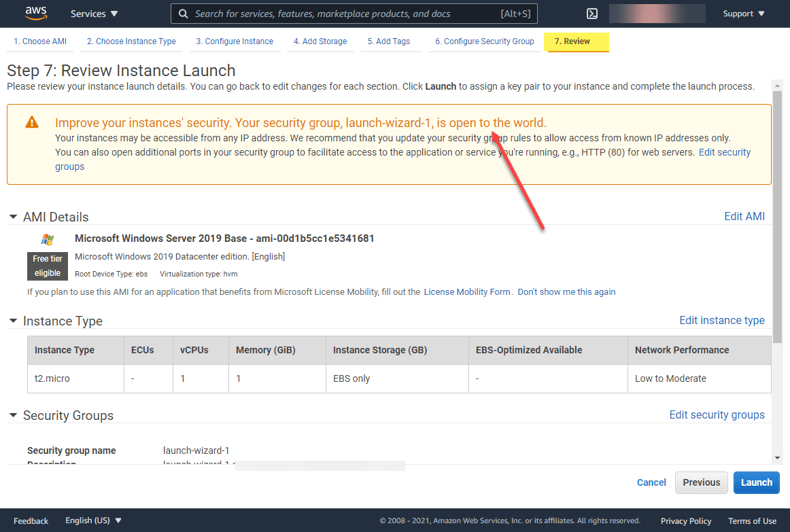Open the Support dropdown menu
The image size is (790, 532).
[743, 14]
